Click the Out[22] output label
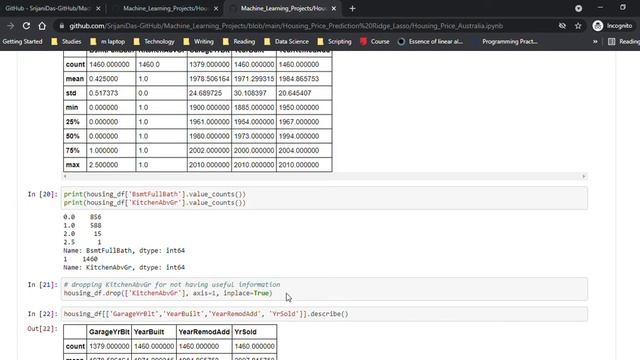 (42, 329)
